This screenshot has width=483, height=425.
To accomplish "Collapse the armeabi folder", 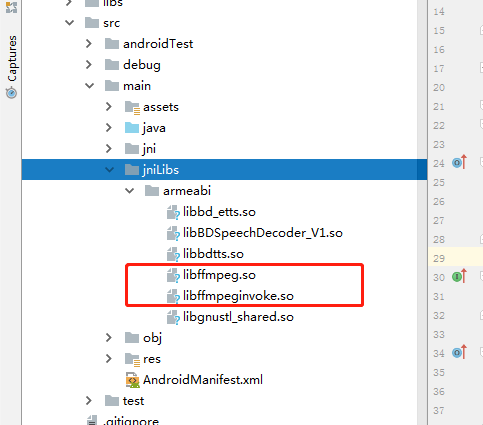I will 129,191.
